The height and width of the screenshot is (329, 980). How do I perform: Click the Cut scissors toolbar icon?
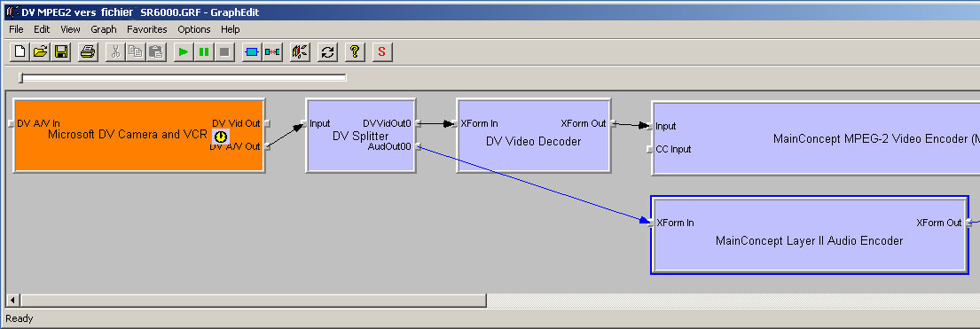115,52
